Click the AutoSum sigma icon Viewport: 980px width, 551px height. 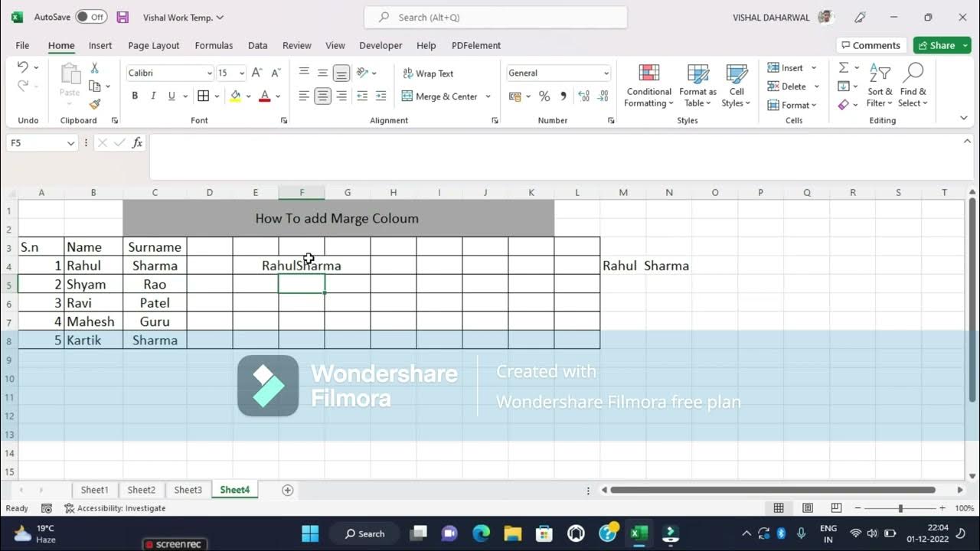(844, 67)
